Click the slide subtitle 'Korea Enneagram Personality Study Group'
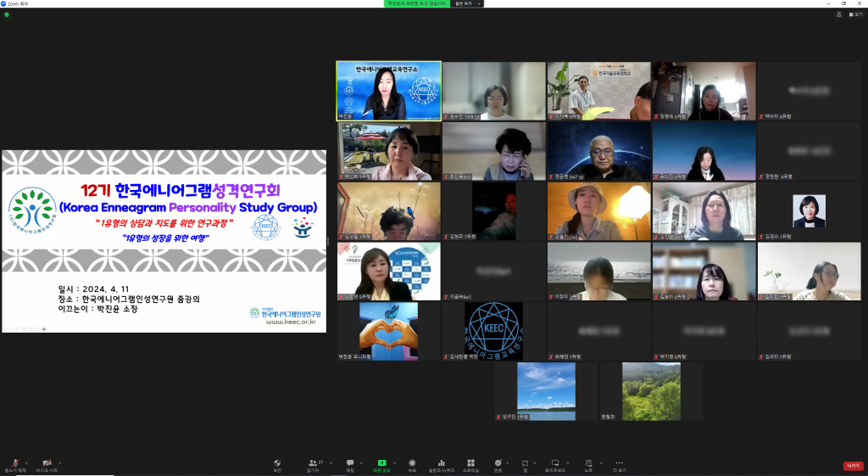Viewport: 868px width, 476px height. click(x=188, y=207)
